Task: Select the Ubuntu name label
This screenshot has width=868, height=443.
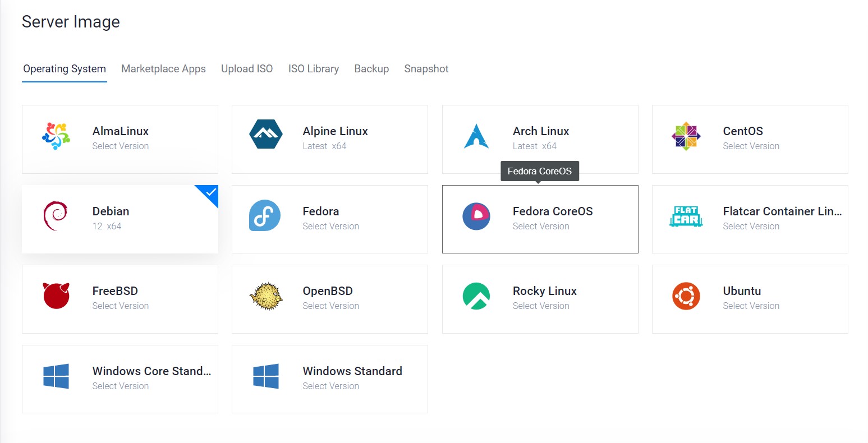Action: 742,291
